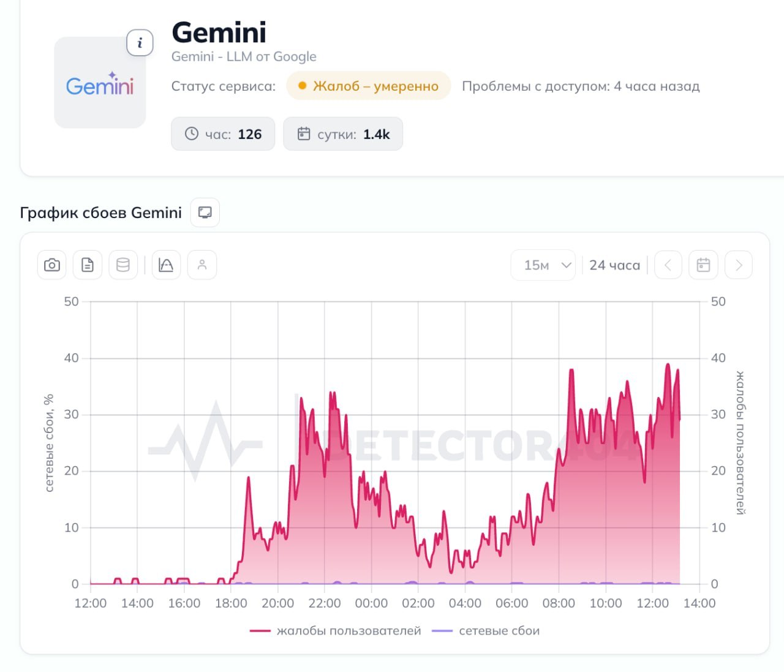Select the area chart view icon
The image size is (784, 672).
pyautogui.click(x=166, y=265)
